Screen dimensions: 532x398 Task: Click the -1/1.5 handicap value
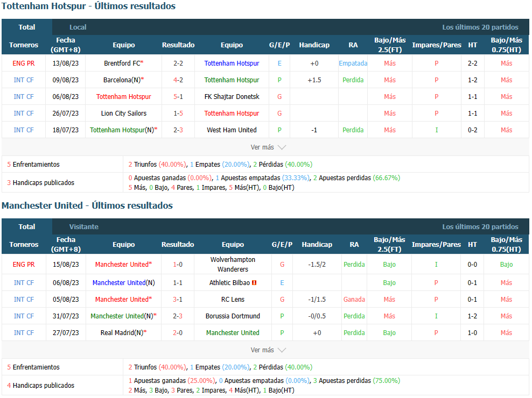[317, 300]
